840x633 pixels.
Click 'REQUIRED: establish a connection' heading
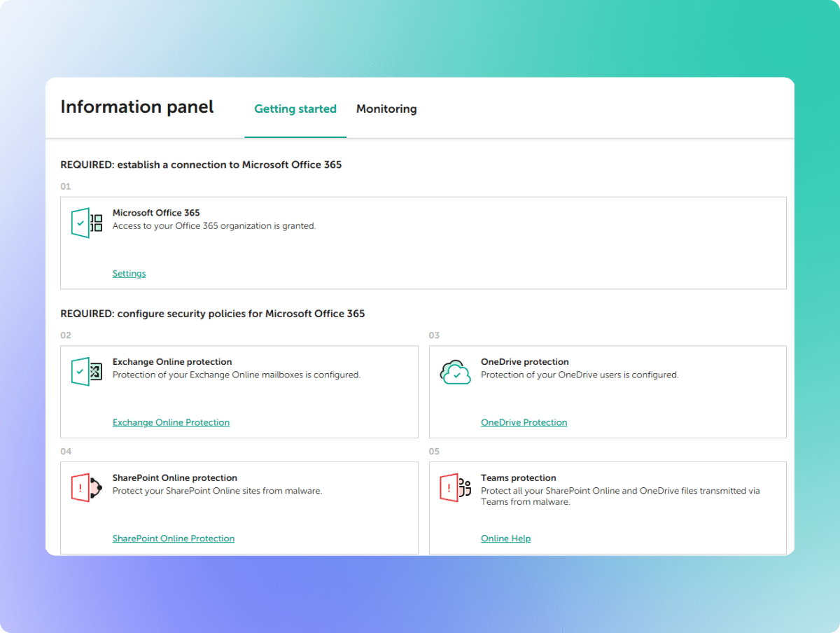201,165
